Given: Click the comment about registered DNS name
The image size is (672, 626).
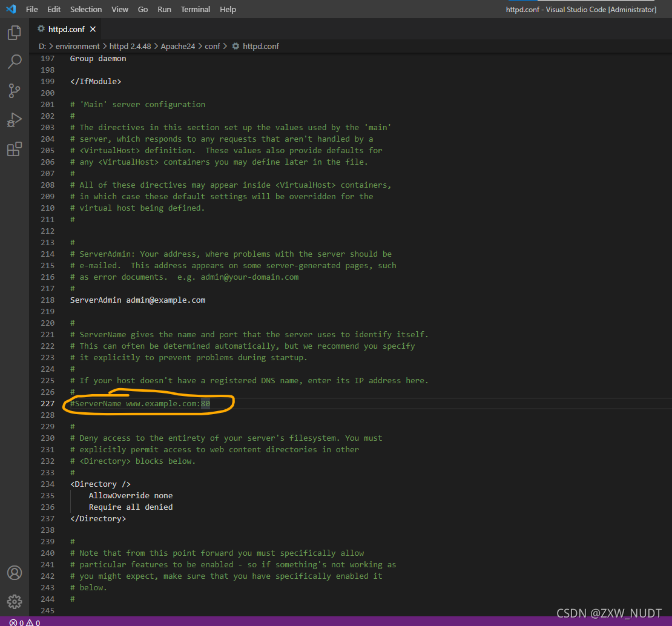Looking at the screenshot, I should point(249,381).
